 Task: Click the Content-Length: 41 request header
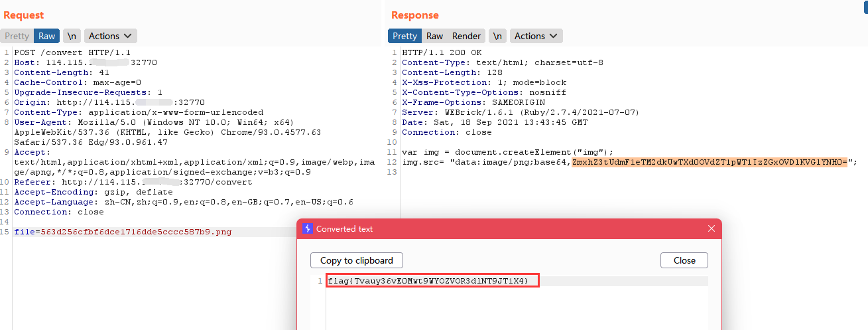[x=61, y=72]
